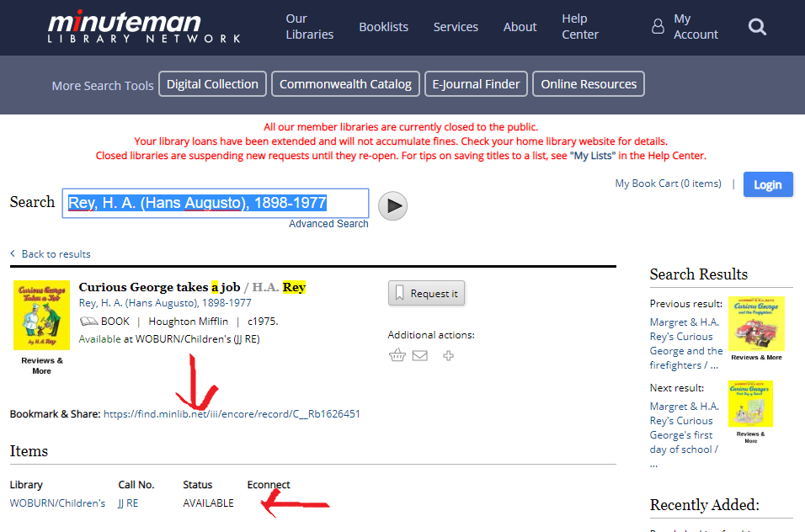Open Online Resources
Screen dimensions: 805x532
(x=589, y=83)
